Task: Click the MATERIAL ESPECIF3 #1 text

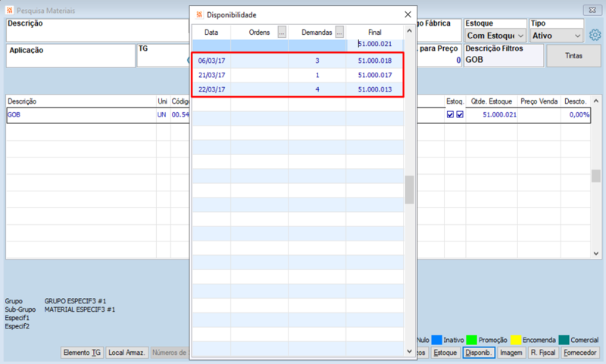Action: point(80,310)
